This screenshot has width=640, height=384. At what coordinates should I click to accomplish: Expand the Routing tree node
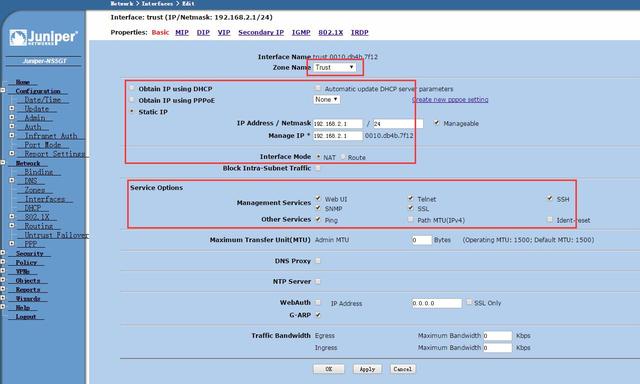[12, 225]
